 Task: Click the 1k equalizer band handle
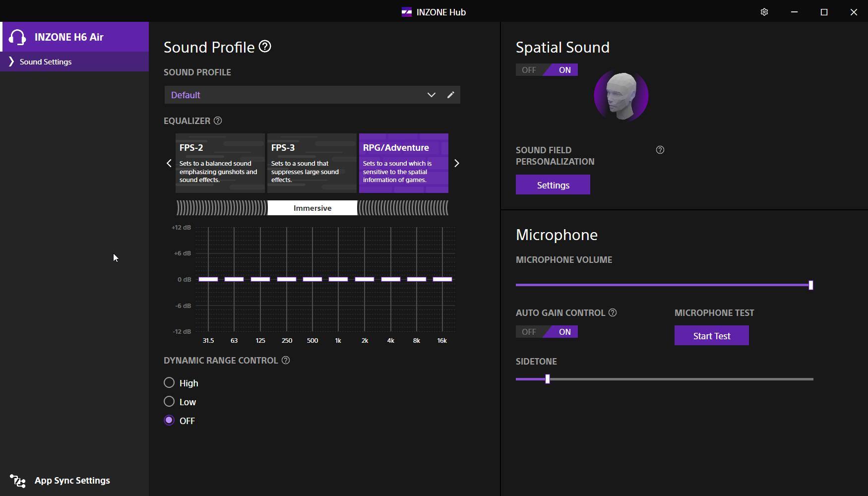click(x=338, y=279)
